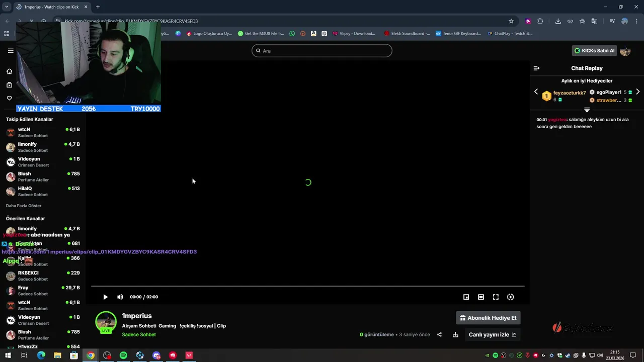This screenshot has width=644, height=362.
Task: Open HilalQ followed channel
Action: (43, 191)
